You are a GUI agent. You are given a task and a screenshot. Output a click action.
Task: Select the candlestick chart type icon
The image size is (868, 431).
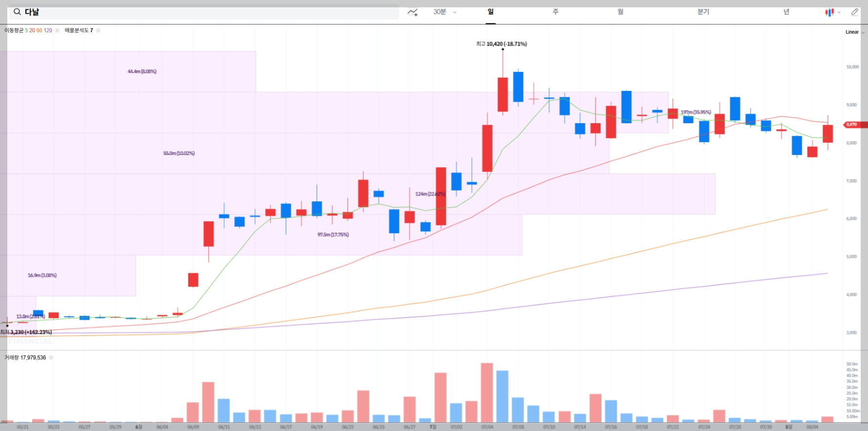829,12
